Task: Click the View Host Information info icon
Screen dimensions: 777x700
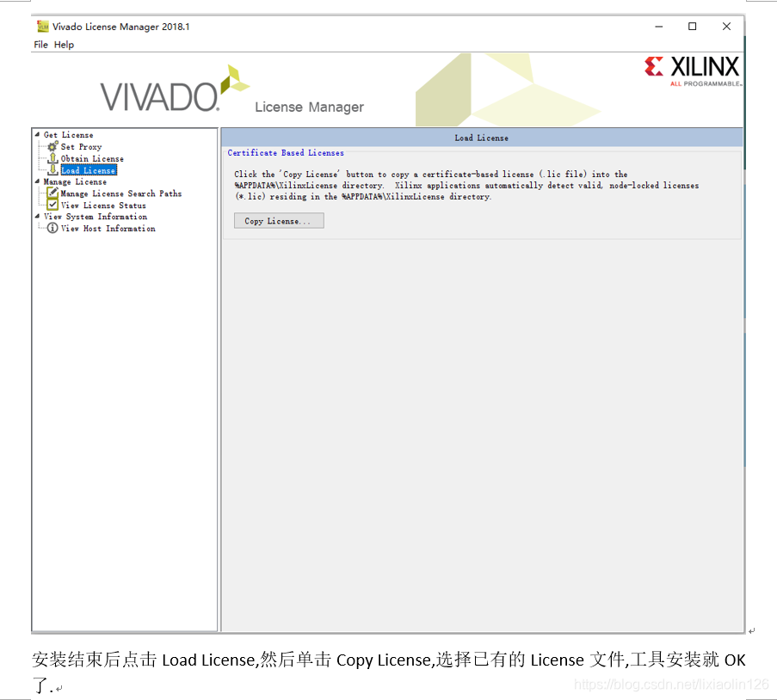Action: [52, 228]
